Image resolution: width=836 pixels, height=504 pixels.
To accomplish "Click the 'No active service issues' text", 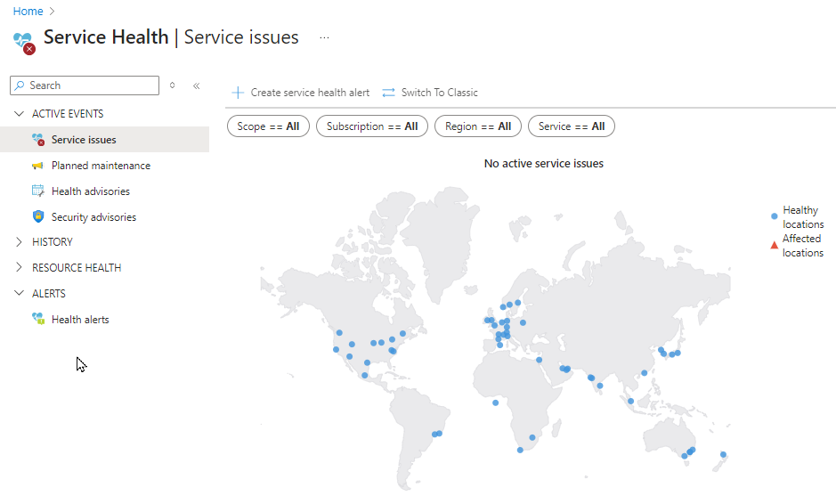I will 544,164.
